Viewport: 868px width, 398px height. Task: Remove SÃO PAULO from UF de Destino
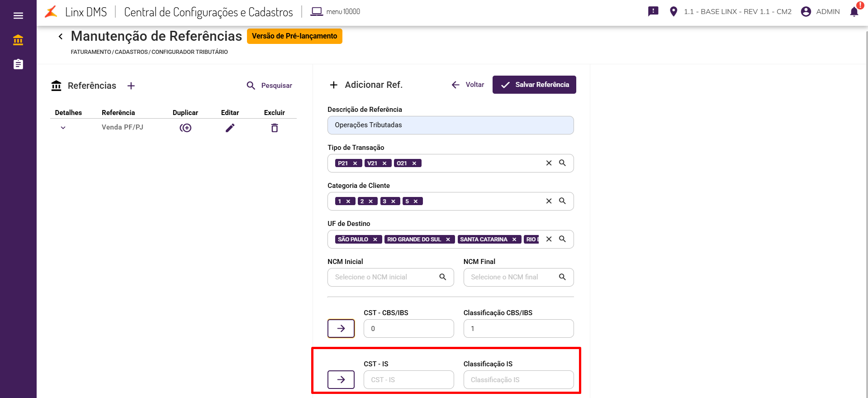point(375,240)
